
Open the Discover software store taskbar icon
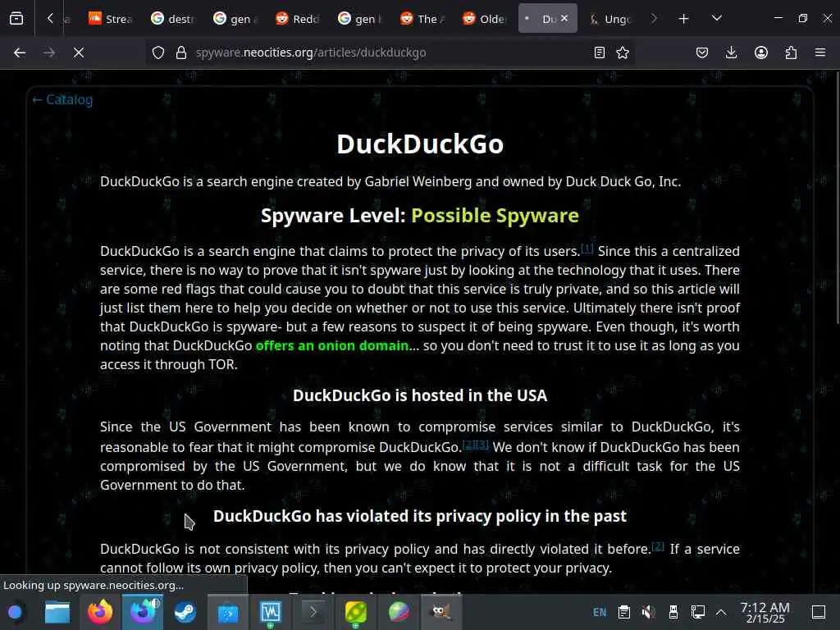[228, 612]
